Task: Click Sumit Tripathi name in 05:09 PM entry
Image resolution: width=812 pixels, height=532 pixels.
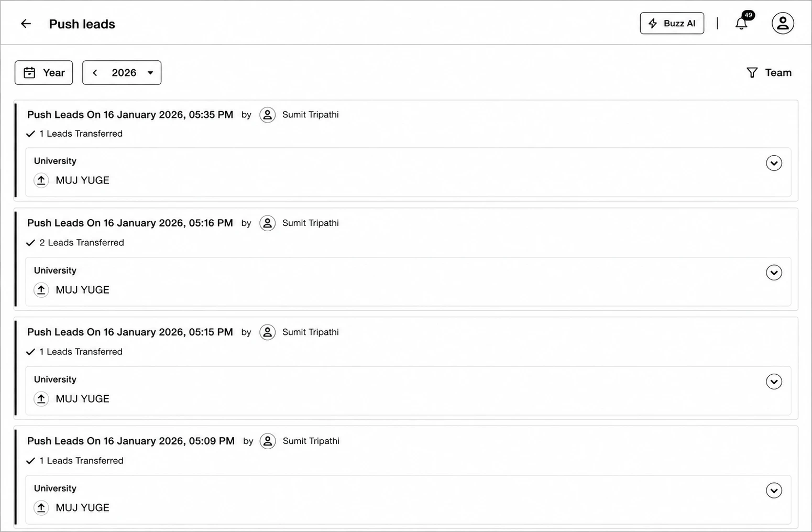Action: tap(311, 441)
